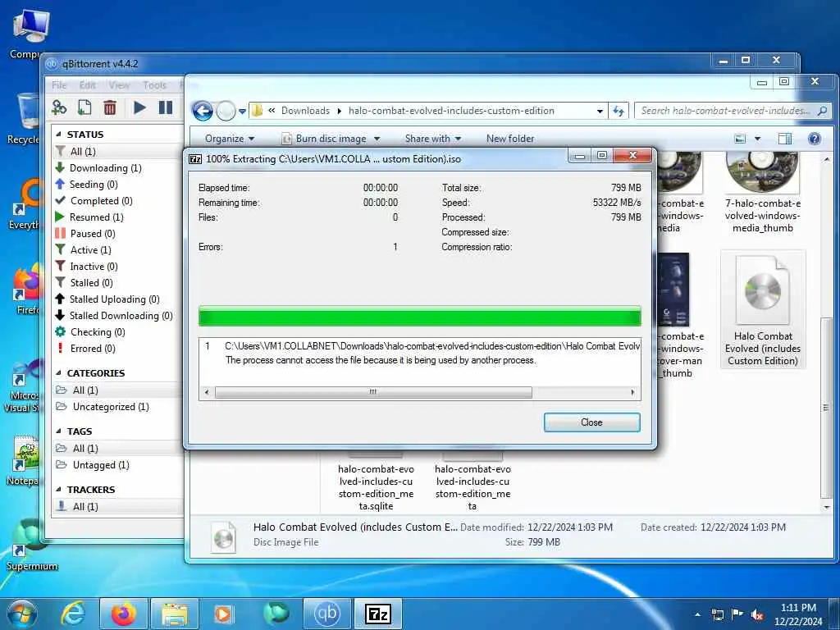Viewport: 840px width, 630px height.
Task: Open the address bar history dropdown
Action: [600, 112]
